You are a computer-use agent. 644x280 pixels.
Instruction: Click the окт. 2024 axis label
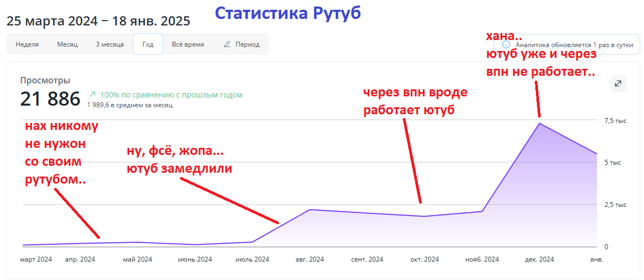[424, 259]
